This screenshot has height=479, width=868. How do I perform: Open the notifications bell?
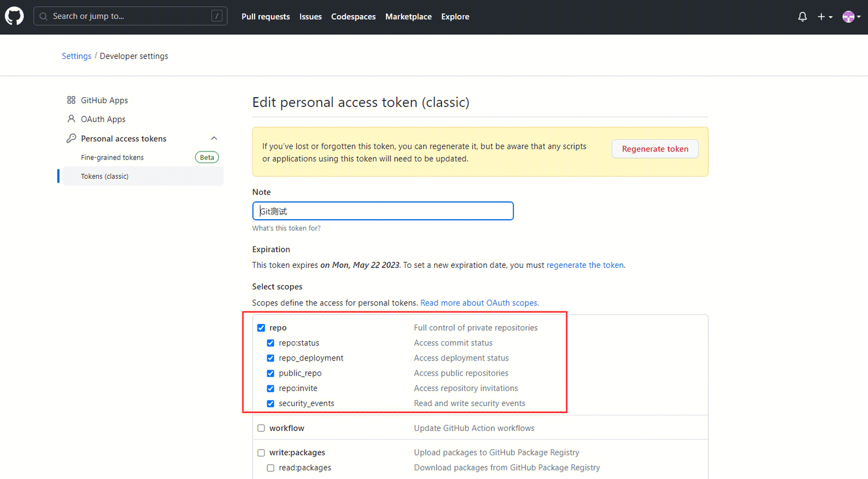pos(802,17)
